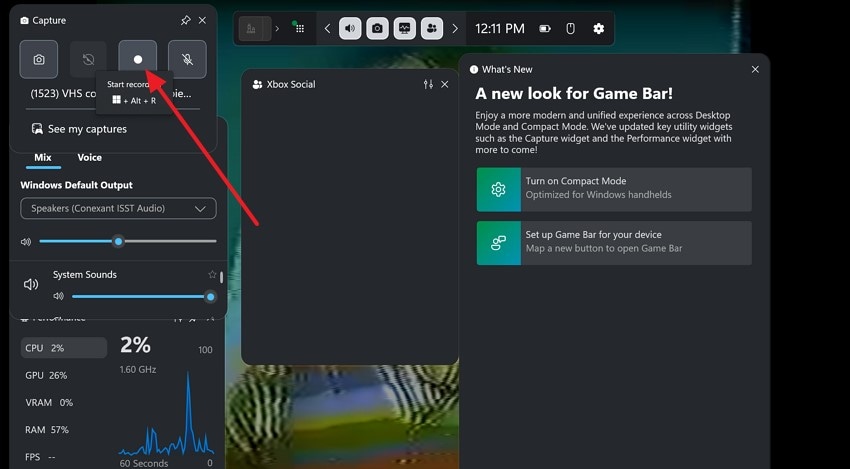Toggle the mouse click-through icon
Viewport: 850px width, 469px height.
coord(570,29)
